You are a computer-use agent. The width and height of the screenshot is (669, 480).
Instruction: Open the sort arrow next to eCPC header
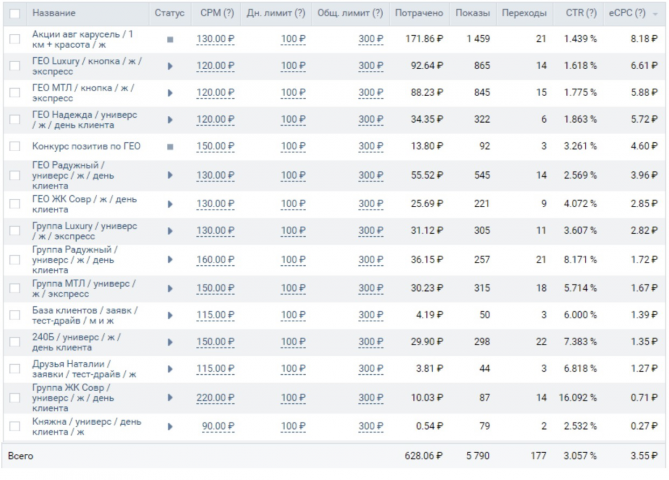click(x=655, y=14)
